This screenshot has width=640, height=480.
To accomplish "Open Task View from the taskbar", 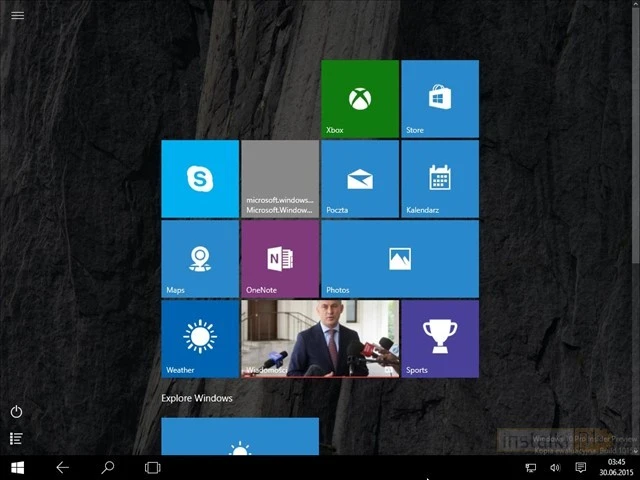I will coord(153,467).
